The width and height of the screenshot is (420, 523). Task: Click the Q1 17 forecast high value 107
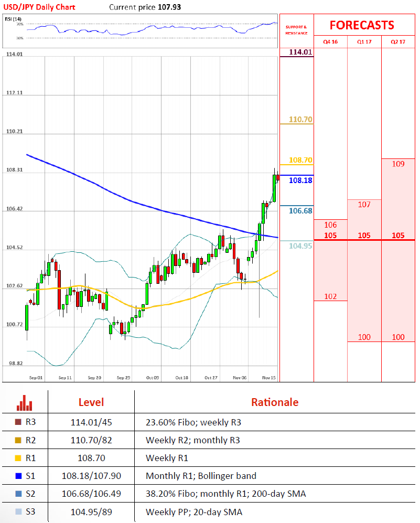pyautogui.click(x=364, y=205)
